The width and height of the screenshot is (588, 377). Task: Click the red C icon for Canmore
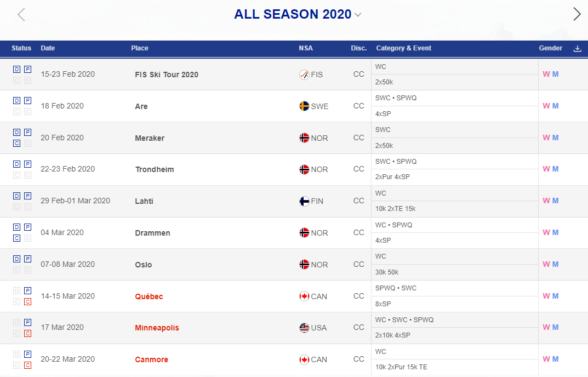click(28, 365)
